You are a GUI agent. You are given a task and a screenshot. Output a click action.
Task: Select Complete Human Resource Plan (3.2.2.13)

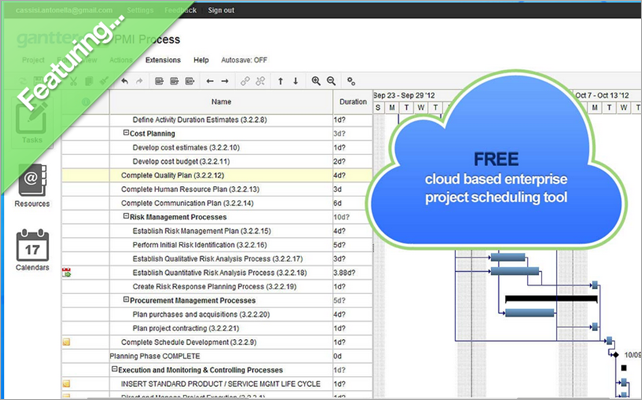pyautogui.click(x=190, y=190)
